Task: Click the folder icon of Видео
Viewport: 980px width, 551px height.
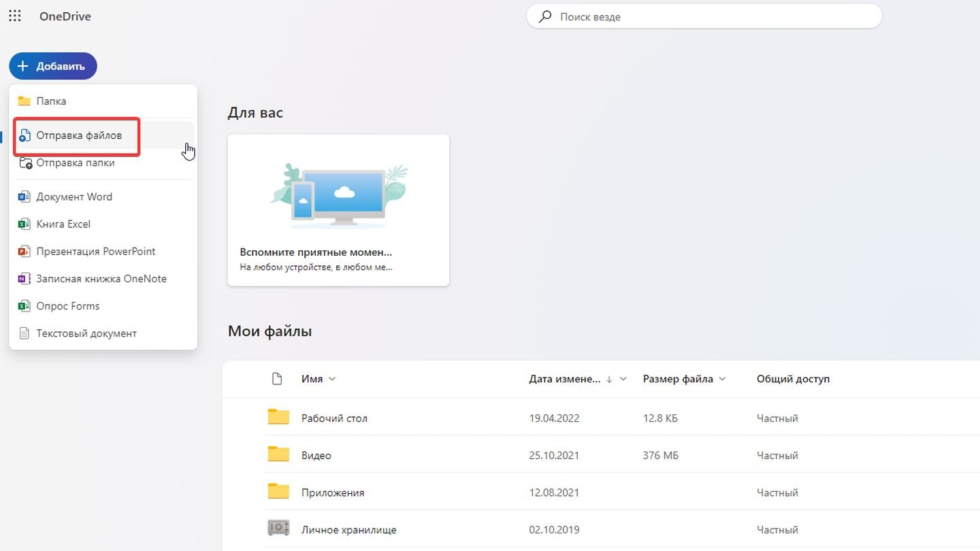Action: (278, 454)
